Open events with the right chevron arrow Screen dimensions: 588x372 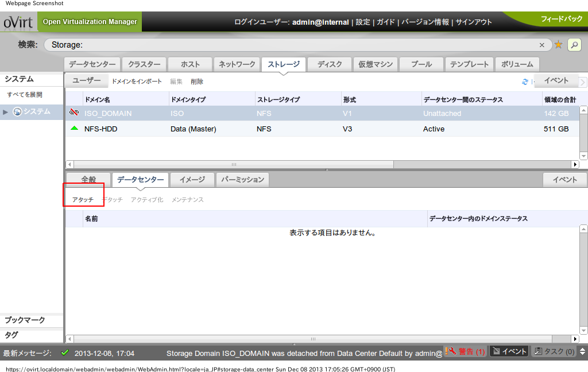(x=583, y=82)
